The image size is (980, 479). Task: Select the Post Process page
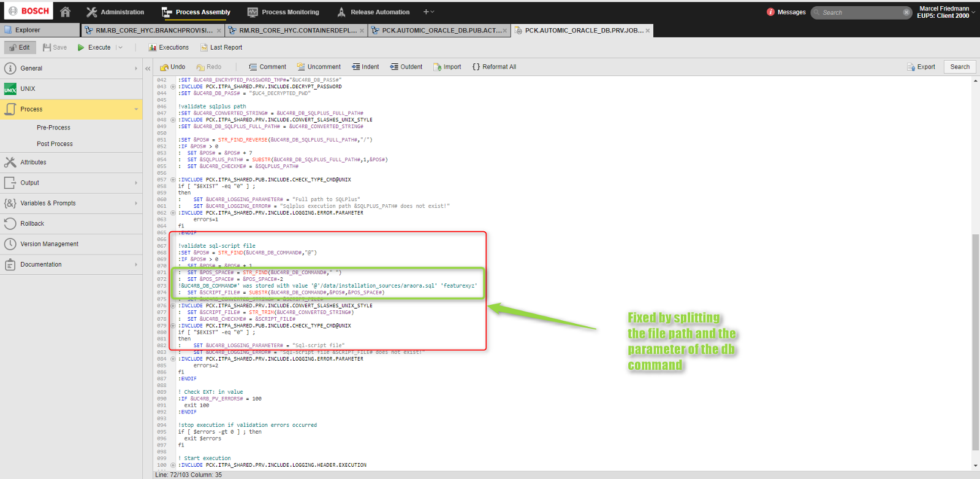(x=55, y=144)
